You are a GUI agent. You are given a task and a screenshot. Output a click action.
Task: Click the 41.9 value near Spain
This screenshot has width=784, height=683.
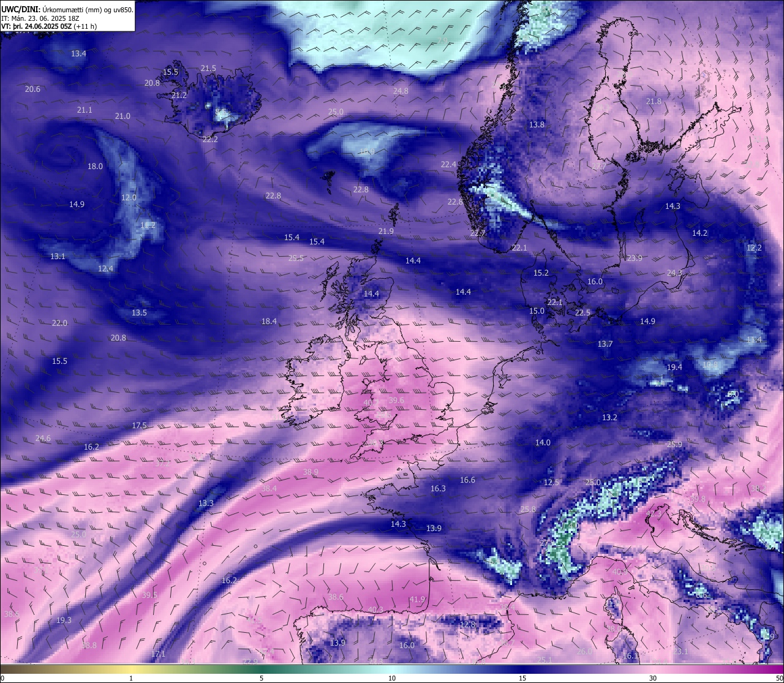pyautogui.click(x=417, y=600)
